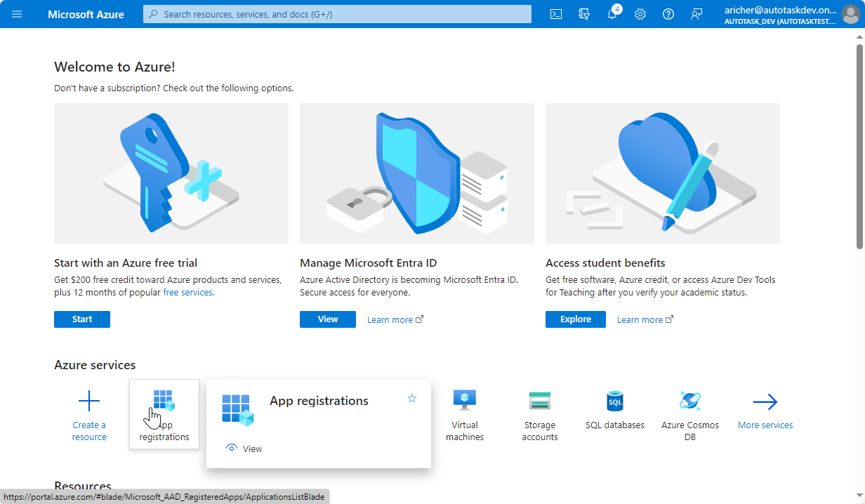Image resolution: width=865 pixels, height=504 pixels.
Task: Open the portal hamburger menu
Action: (x=17, y=14)
